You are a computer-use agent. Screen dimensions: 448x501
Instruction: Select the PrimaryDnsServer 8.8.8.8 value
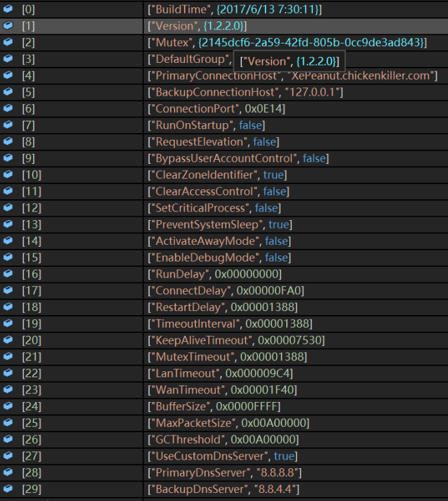tap(225, 473)
